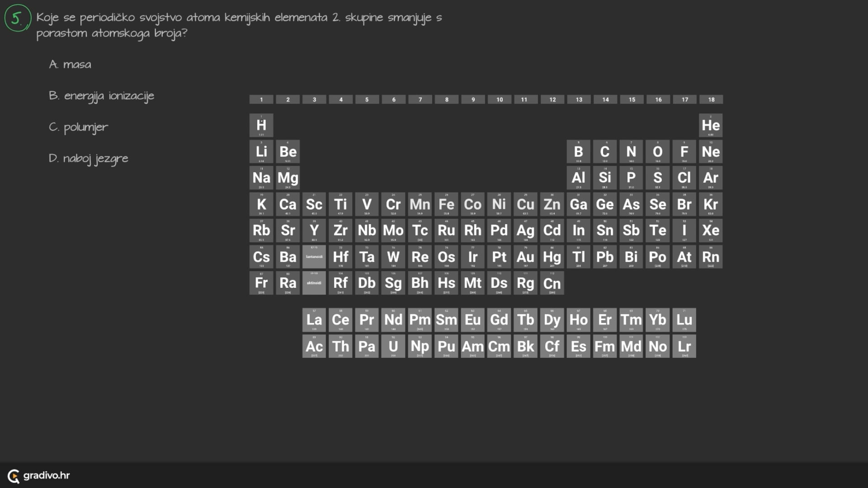Click the lanthanum La tile

click(314, 320)
